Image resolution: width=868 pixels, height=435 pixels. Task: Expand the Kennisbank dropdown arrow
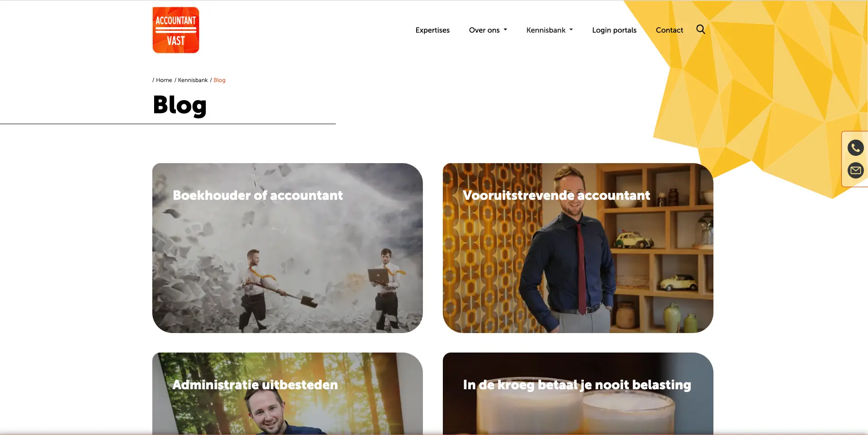[571, 30]
